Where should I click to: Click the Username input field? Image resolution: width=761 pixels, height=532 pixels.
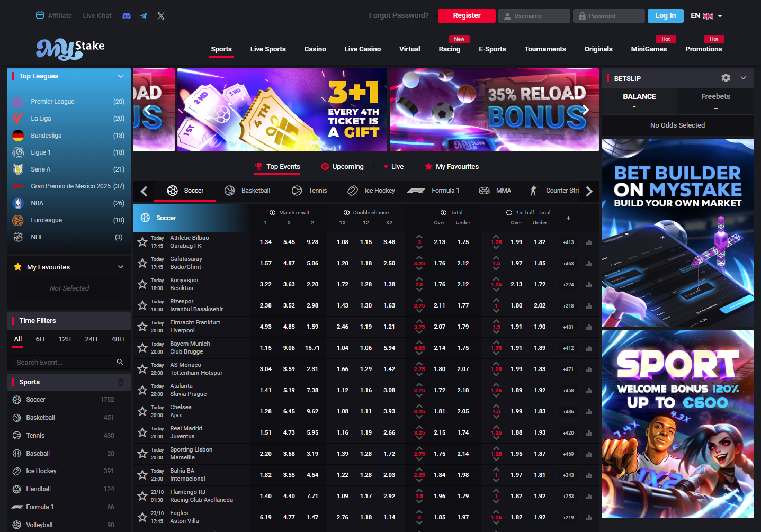[534, 16]
